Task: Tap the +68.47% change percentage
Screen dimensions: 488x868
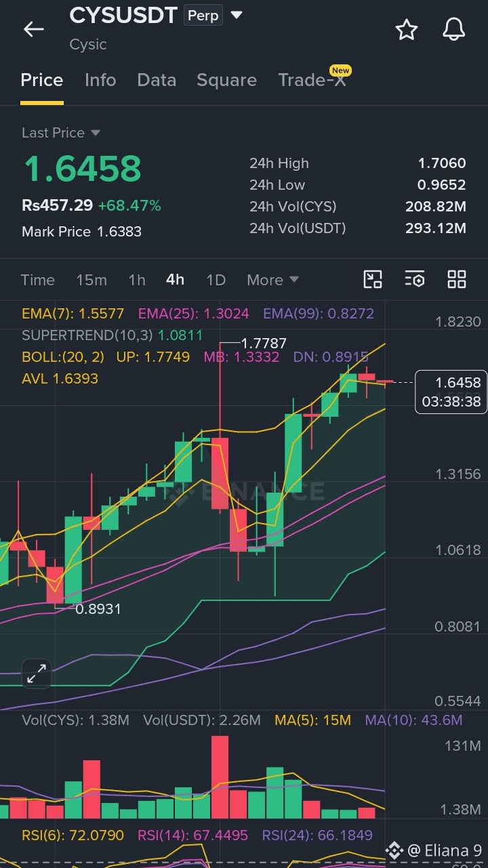Action: coord(129,205)
